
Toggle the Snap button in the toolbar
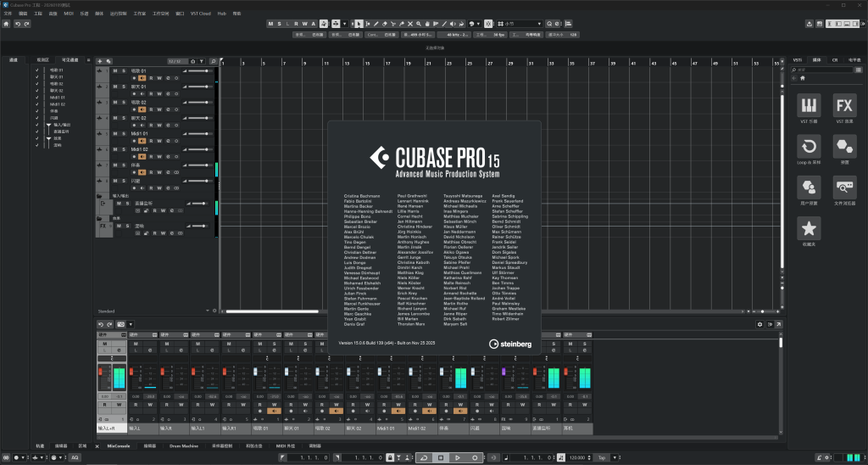click(488, 24)
